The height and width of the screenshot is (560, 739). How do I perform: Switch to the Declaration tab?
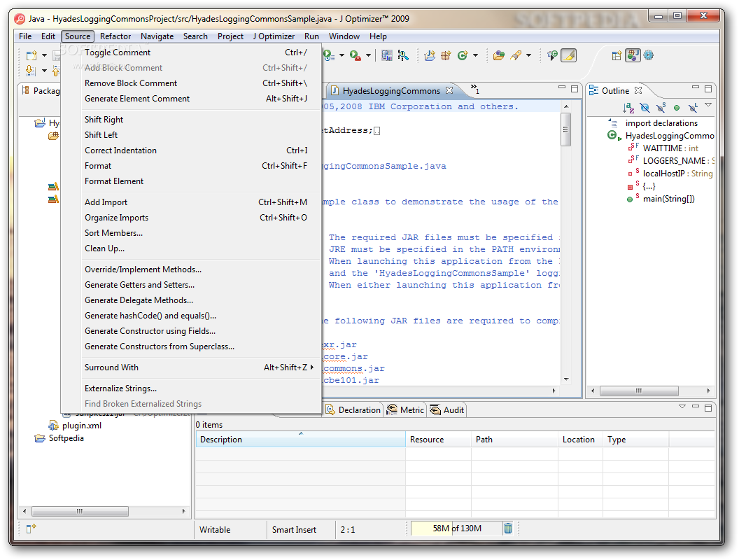[x=353, y=410]
